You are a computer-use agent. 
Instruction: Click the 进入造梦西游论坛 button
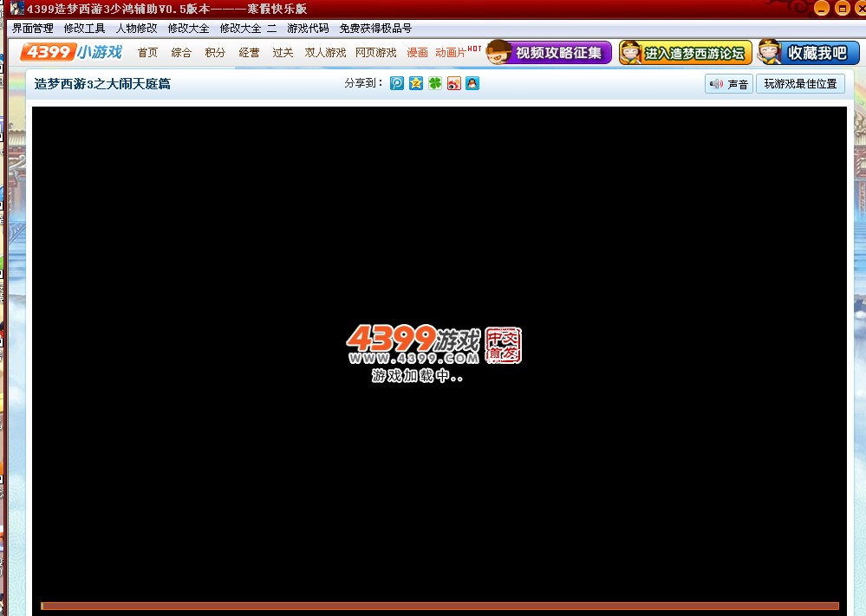tap(686, 53)
